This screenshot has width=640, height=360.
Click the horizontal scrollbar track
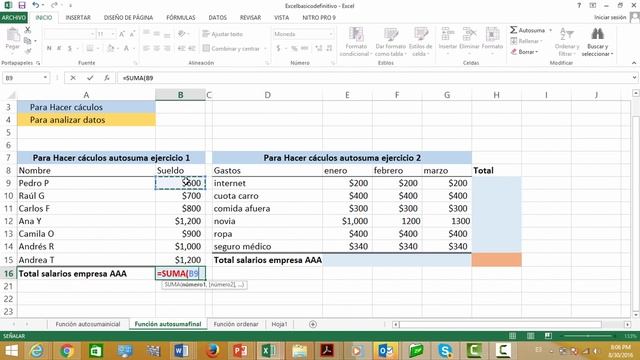click(511, 324)
